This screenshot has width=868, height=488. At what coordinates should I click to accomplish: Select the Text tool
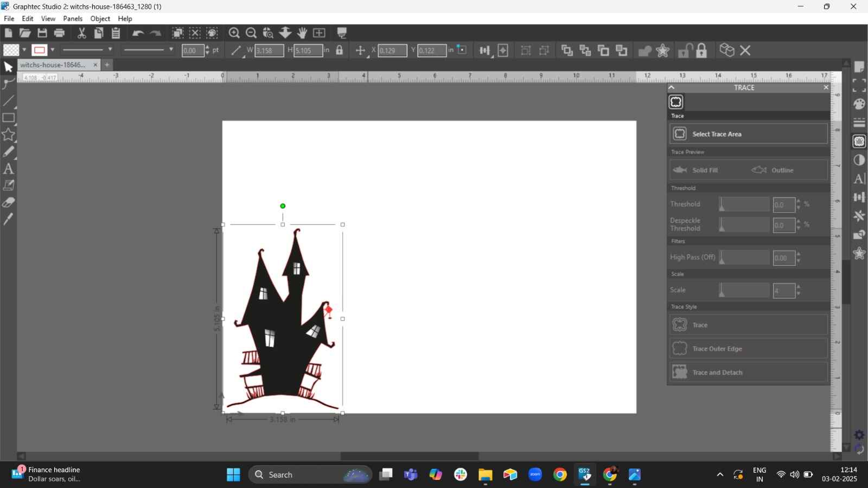(9, 169)
